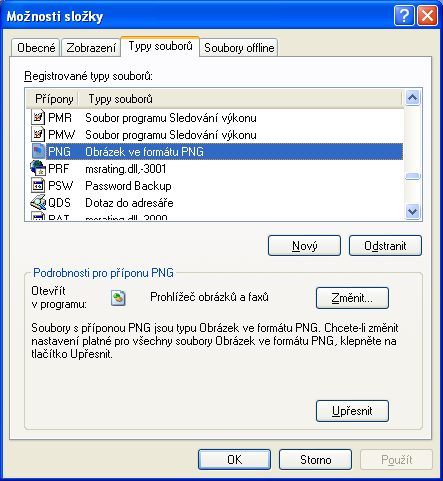This screenshot has width=443, height=481.
Task: Click the PMW file type icon
Action: 38,135
